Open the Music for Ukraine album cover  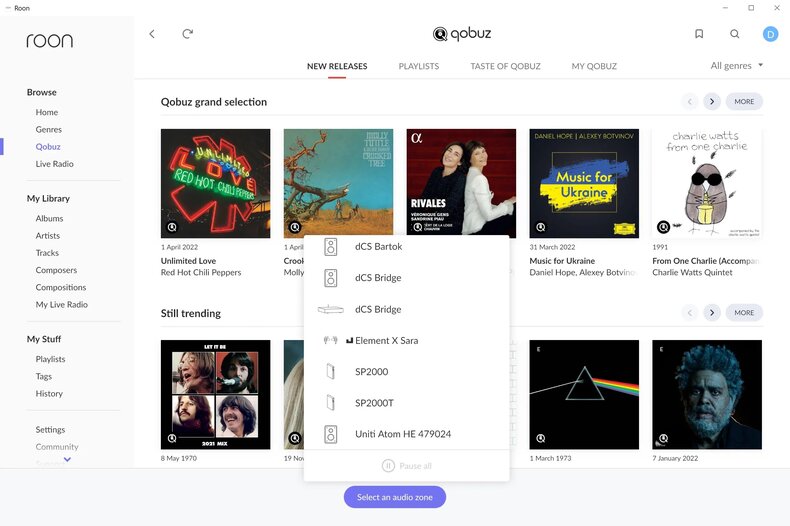coord(584,183)
